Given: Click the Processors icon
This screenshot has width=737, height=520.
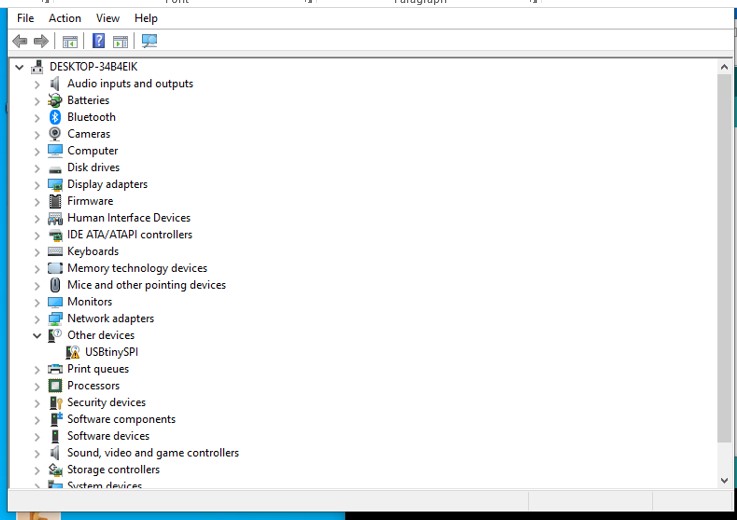Looking at the screenshot, I should 55,386.
